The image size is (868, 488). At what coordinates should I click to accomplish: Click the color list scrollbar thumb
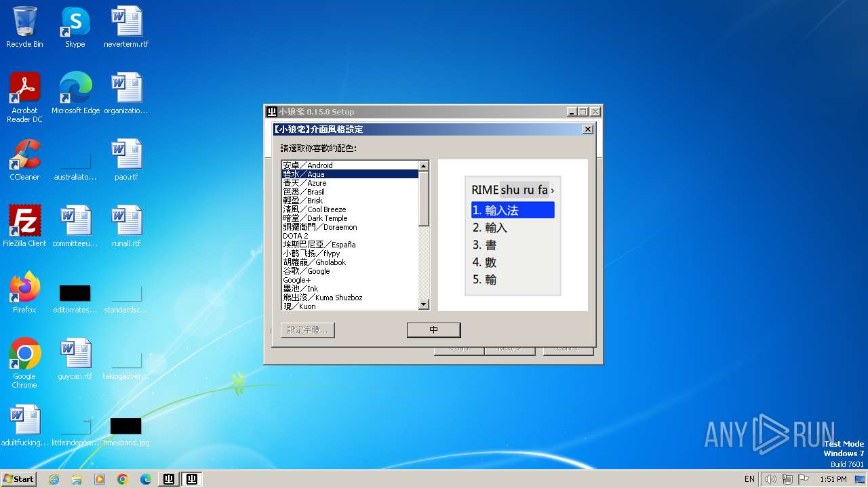pyautogui.click(x=424, y=199)
